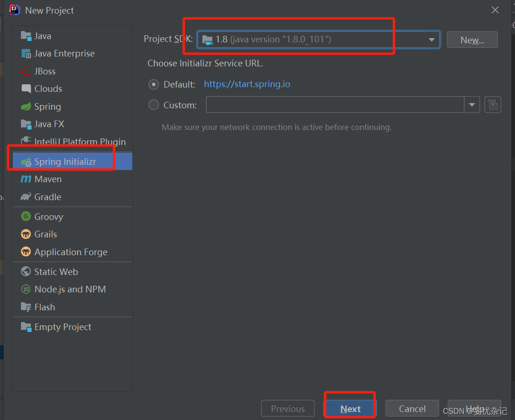This screenshot has width=515, height=420.
Task: Click the Spring Initializr leaf icon
Action: click(x=26, y=162)
